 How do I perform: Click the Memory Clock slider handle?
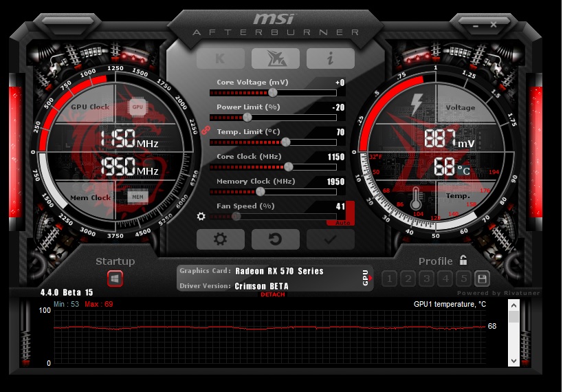coord(261,192)
